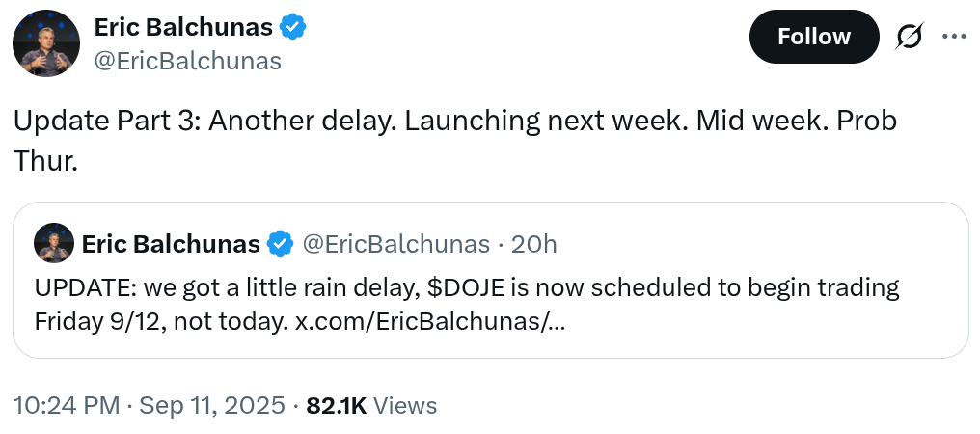View the 82.1K Views count
The width and height of the screenshot is (980, 434).
[x=371, y=405]
